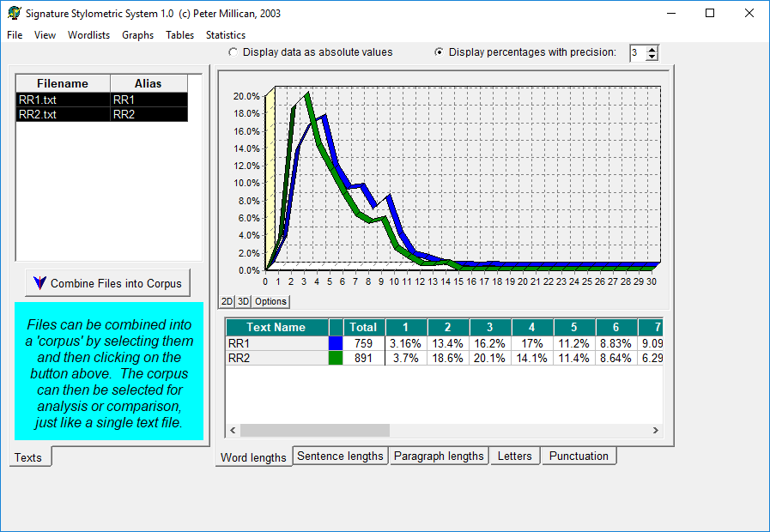This screenshot has width=770, height=532.
Task: Click the Text Name column header
Action: click(276, 327)
